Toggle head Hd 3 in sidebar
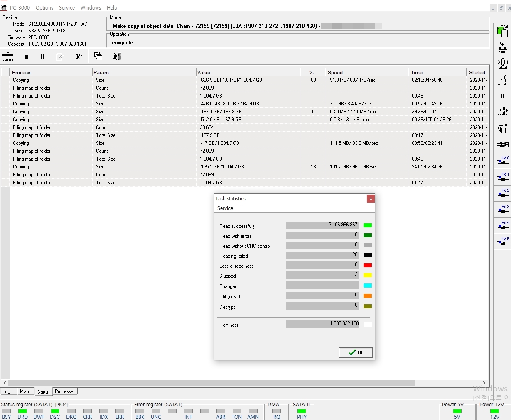 pos(503,209)
